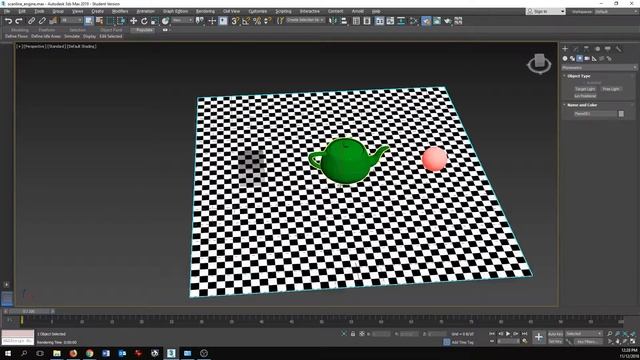Viewport: 640px width, 360px height.
Task: Collapse the Name and Color rollout
Action: pos(582,105)
